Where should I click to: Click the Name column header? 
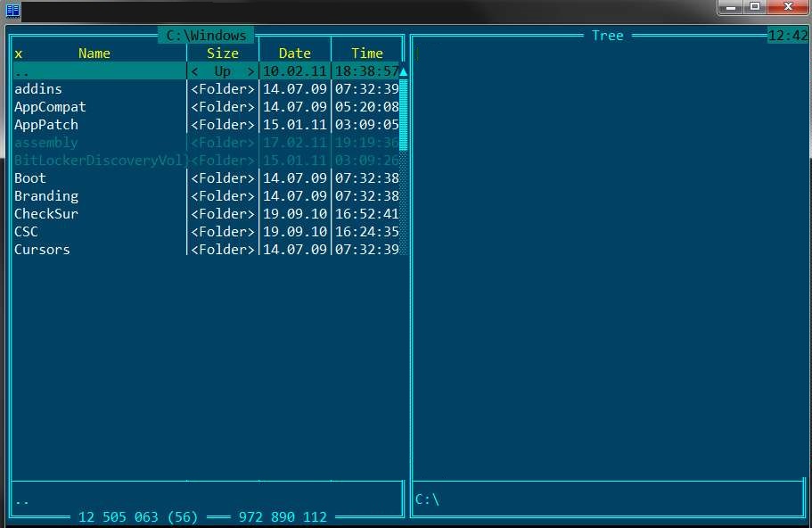(94, 54)
